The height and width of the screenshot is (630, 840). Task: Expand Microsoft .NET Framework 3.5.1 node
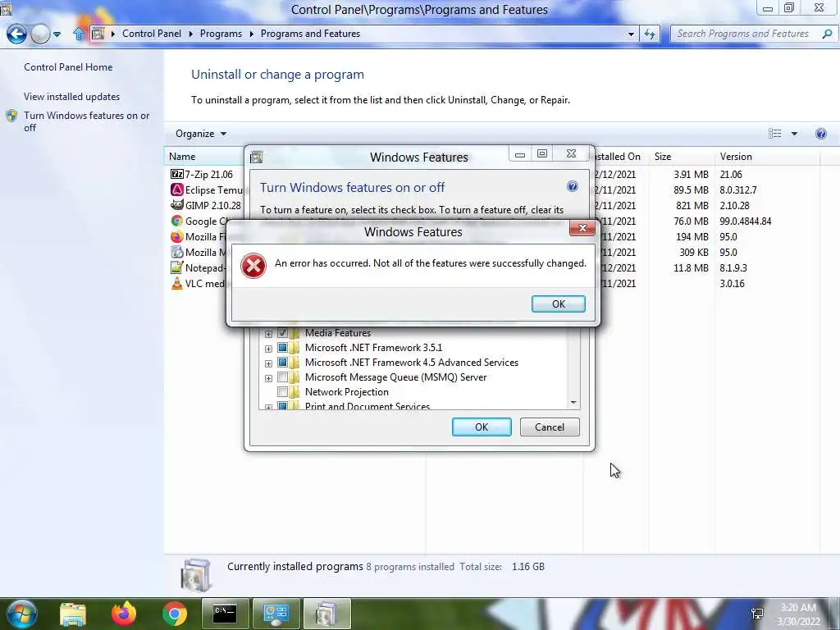pos(268,349)
